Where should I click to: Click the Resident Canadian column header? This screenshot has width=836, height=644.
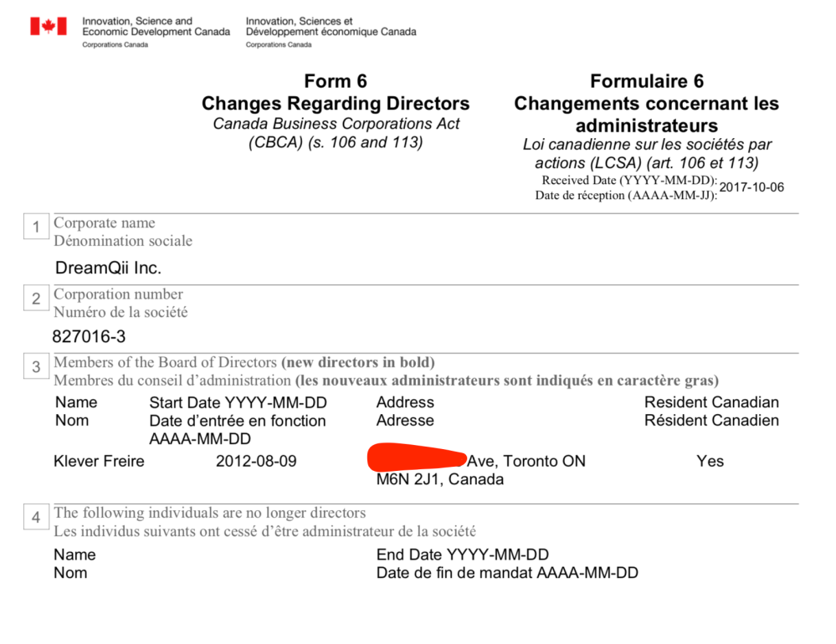(x=711, y=402)
